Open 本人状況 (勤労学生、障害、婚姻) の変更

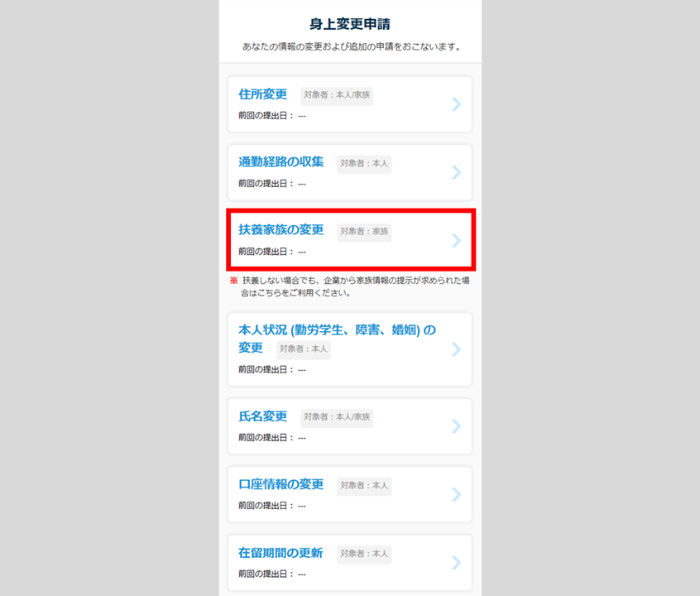[337, 339]
